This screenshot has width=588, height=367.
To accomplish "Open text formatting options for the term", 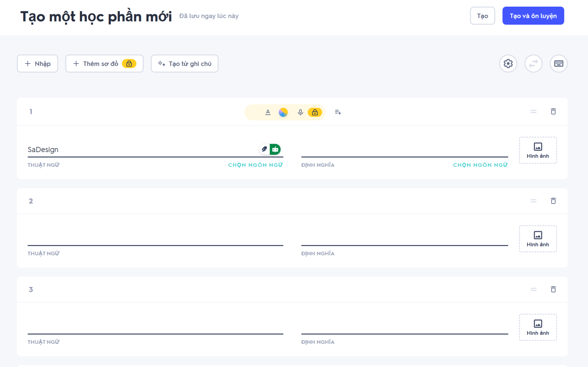I will coord(268,112).
